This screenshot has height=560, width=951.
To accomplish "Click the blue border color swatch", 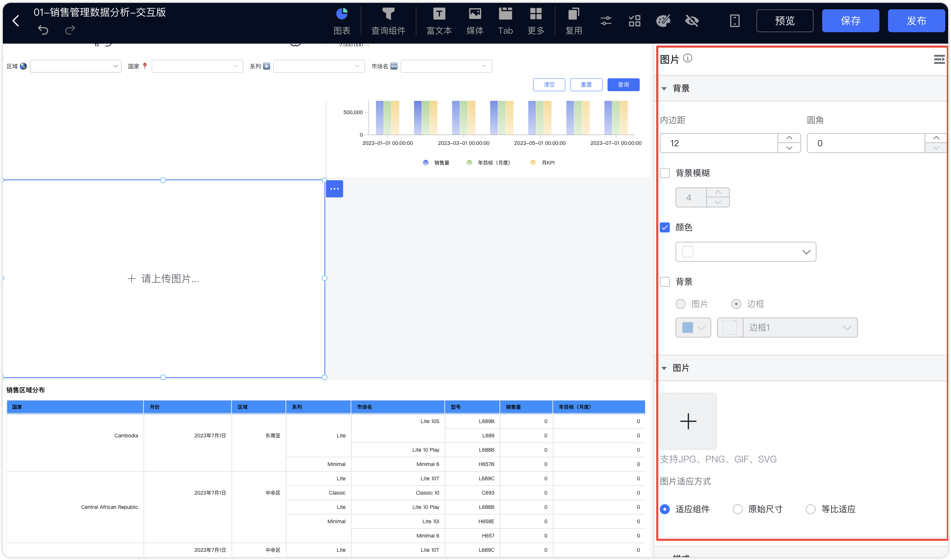I will [687, 328].
